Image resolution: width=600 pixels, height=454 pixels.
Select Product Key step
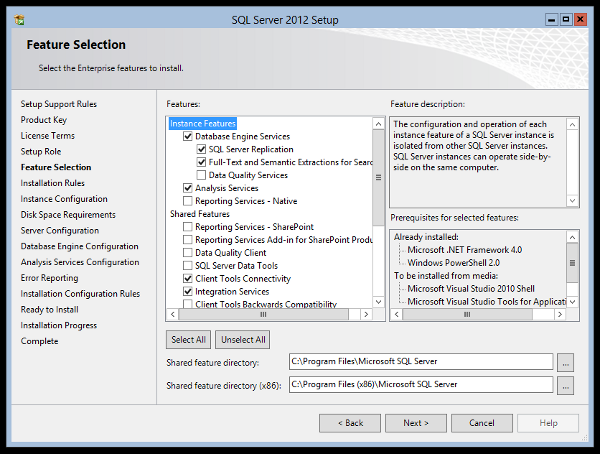click(44, 120)
